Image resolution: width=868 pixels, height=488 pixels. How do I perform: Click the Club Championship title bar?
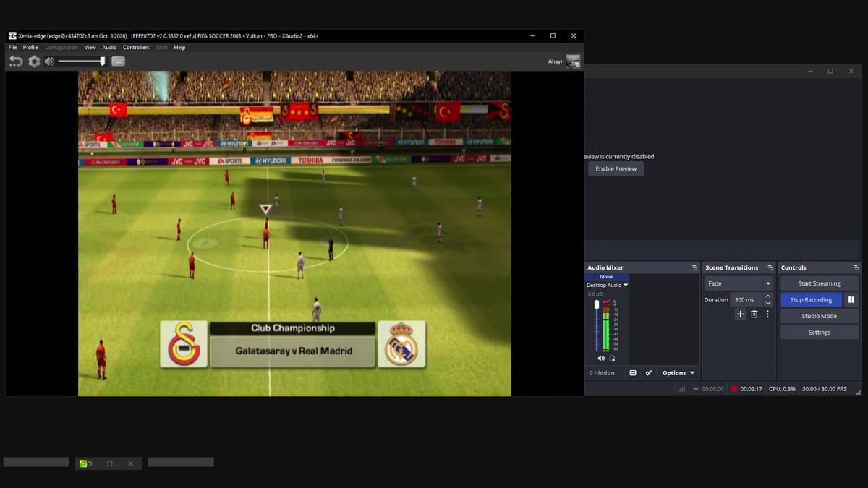coord(293,328)
